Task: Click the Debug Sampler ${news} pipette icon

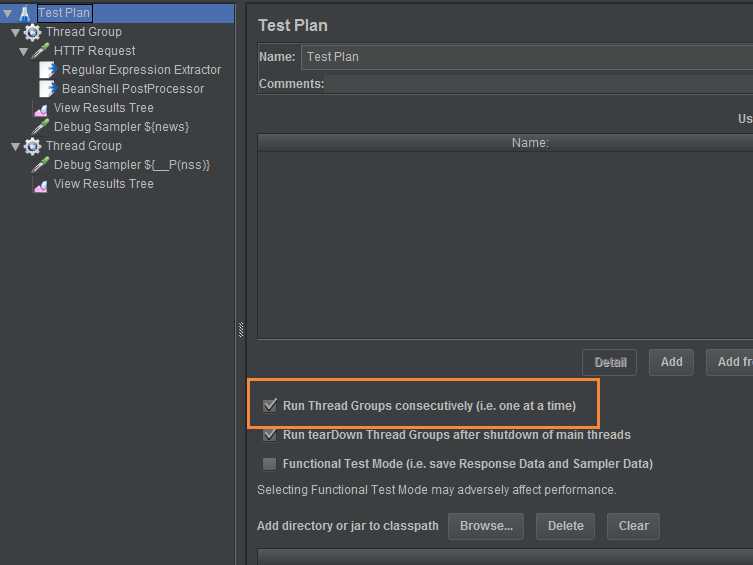Action: 40,127
